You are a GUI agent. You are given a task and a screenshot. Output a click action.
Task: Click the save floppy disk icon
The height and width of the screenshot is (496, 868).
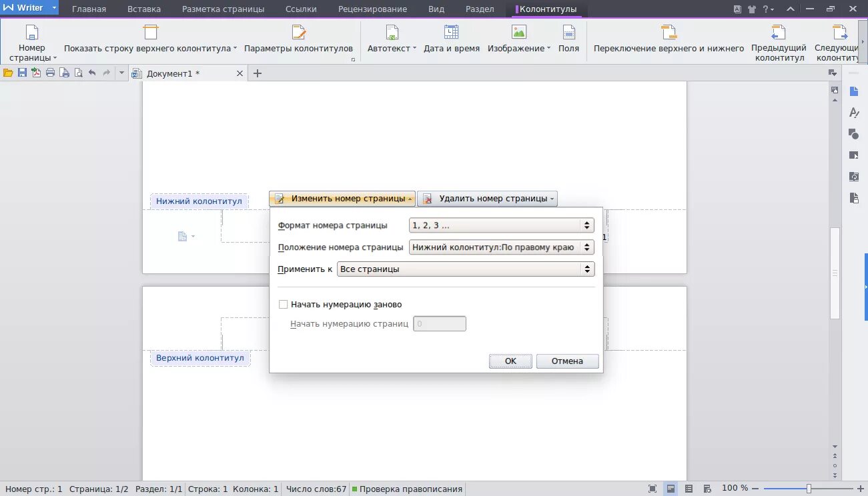[22, 73]
